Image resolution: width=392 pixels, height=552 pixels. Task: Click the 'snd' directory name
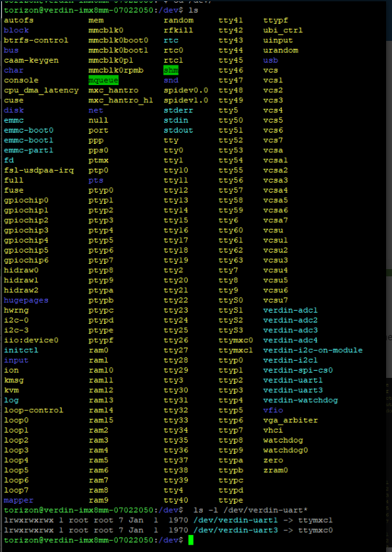point(171,80)
